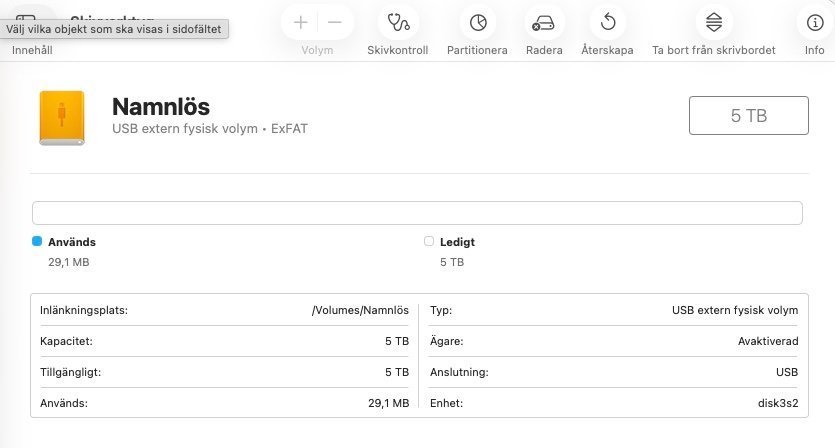Click Ta bort från skrivbordet eject icon

click(x=714, y=22)
